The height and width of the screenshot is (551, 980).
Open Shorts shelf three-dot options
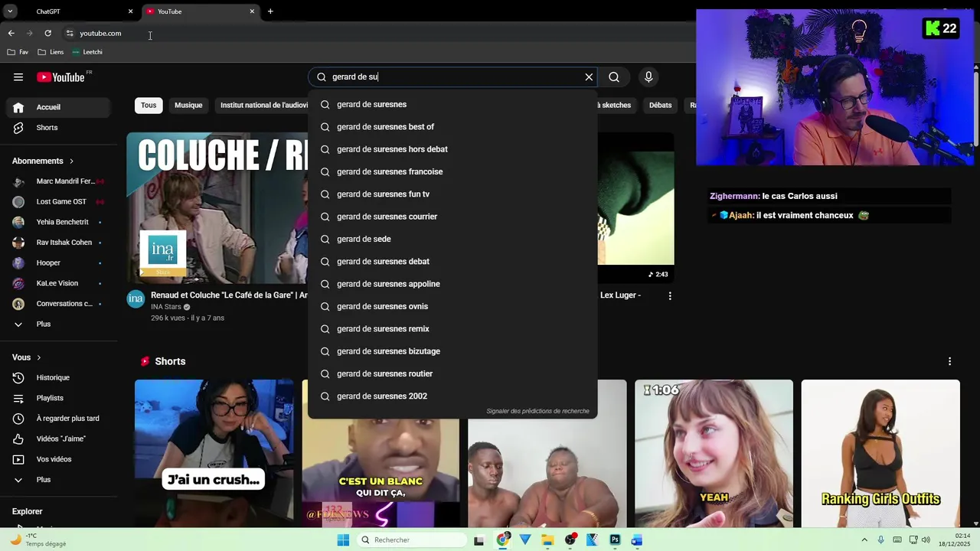click(x=949, y=361)
